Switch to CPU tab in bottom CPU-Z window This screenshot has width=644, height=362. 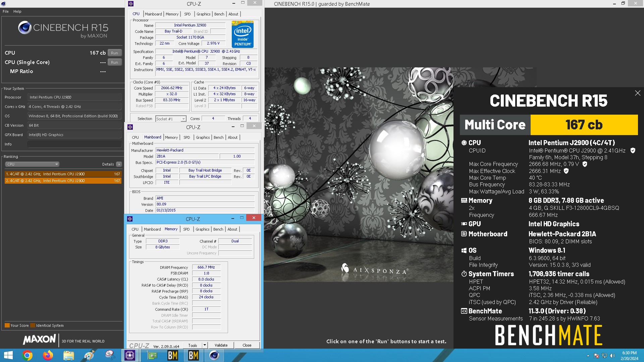tap(135, 229)
